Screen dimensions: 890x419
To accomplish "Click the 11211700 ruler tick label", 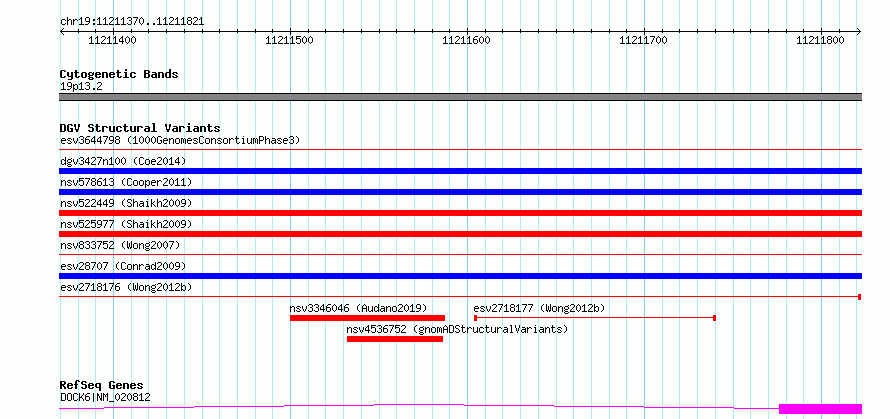I will [644, 40].
